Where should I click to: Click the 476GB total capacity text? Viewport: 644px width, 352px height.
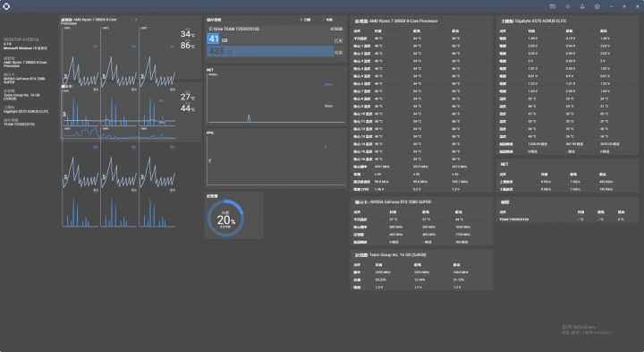click(336, 29)
